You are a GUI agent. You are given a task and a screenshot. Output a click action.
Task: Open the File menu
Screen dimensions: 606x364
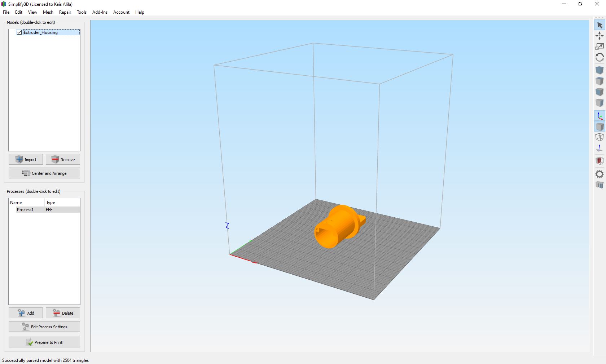pos(6,12)
